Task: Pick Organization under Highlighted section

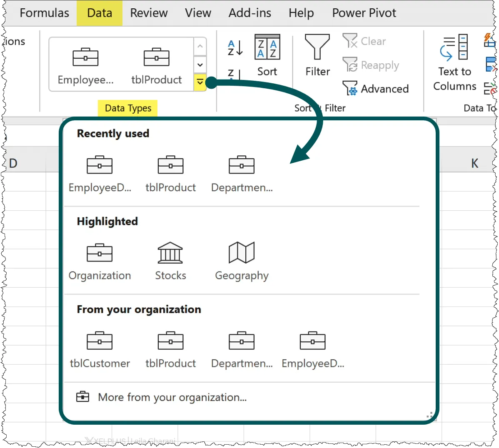Action: (100, 253)
